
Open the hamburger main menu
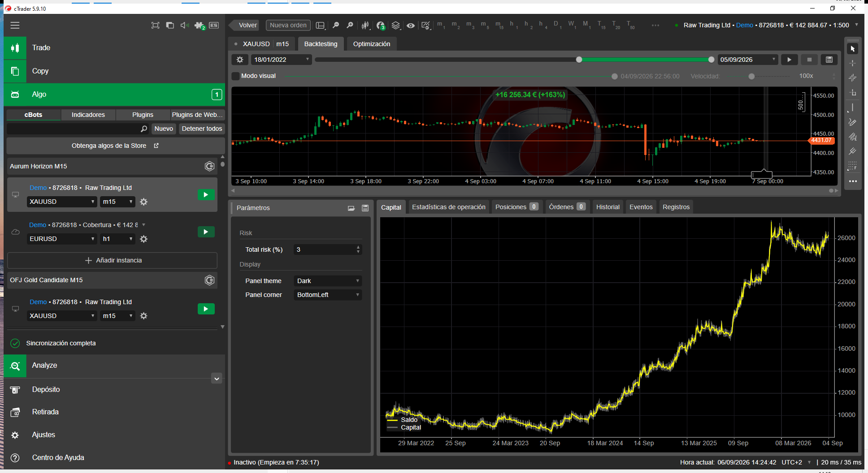[15, 25]
